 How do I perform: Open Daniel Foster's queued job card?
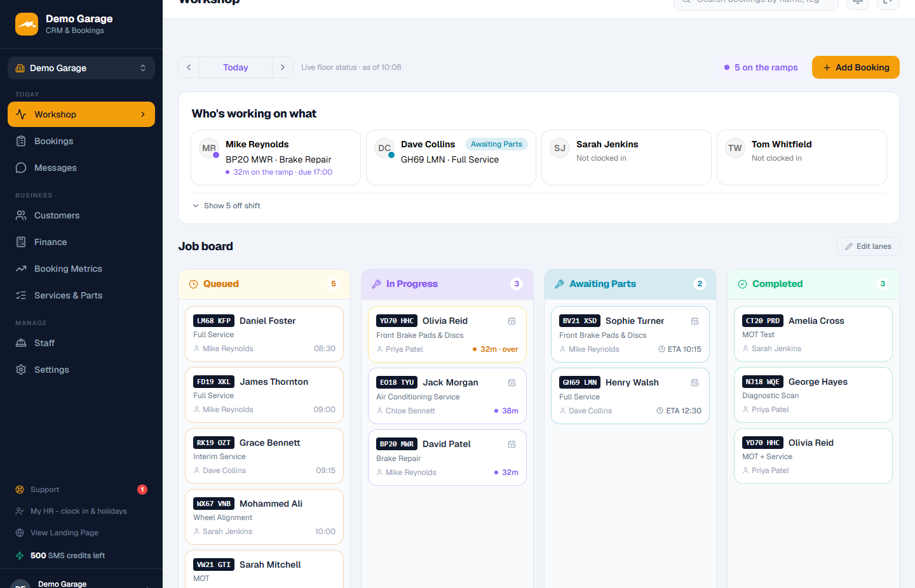tap(264, 334)
